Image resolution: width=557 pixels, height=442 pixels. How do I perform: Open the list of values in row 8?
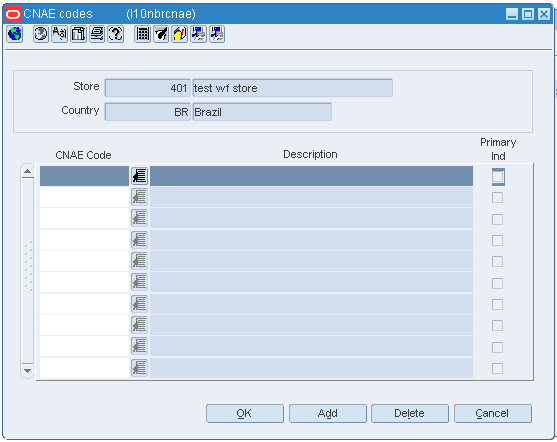[x=140, y=325]
